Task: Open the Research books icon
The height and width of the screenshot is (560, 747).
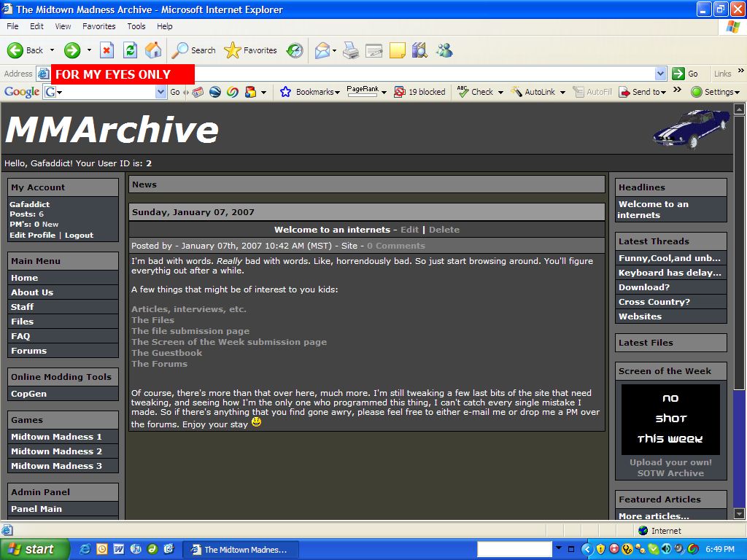Action: click(419, 50)
